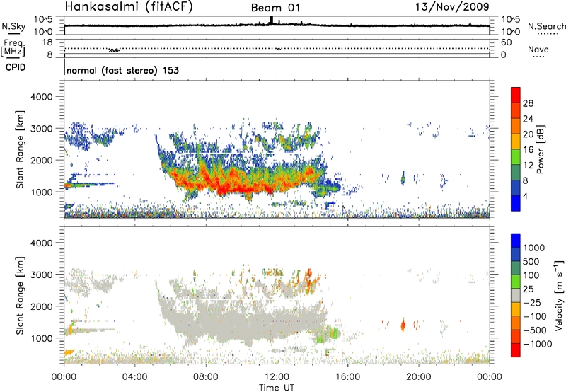Click the Velocity [m s-1] colorbar label
Image resolution: width=566 pixels, height=392 pixels.
point(559,295)
